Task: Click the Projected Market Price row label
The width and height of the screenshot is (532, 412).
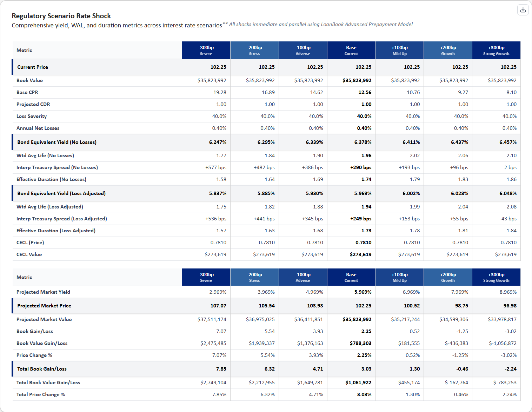Action: point(44,306)
